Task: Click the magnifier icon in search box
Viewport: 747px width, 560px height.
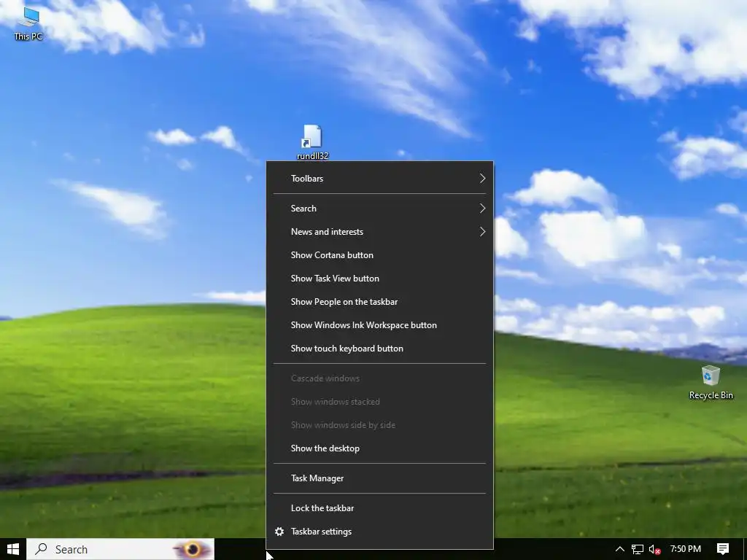Action: click(42, 549)
